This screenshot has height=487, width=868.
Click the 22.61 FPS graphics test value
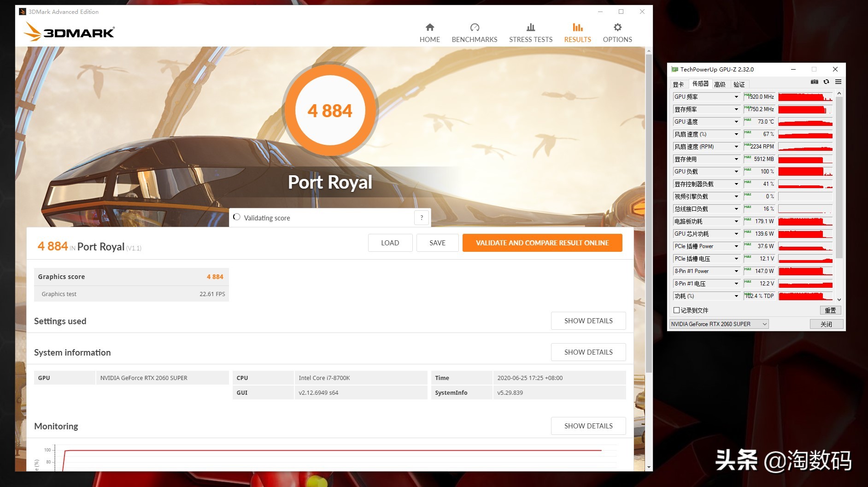tap(212, 294)
